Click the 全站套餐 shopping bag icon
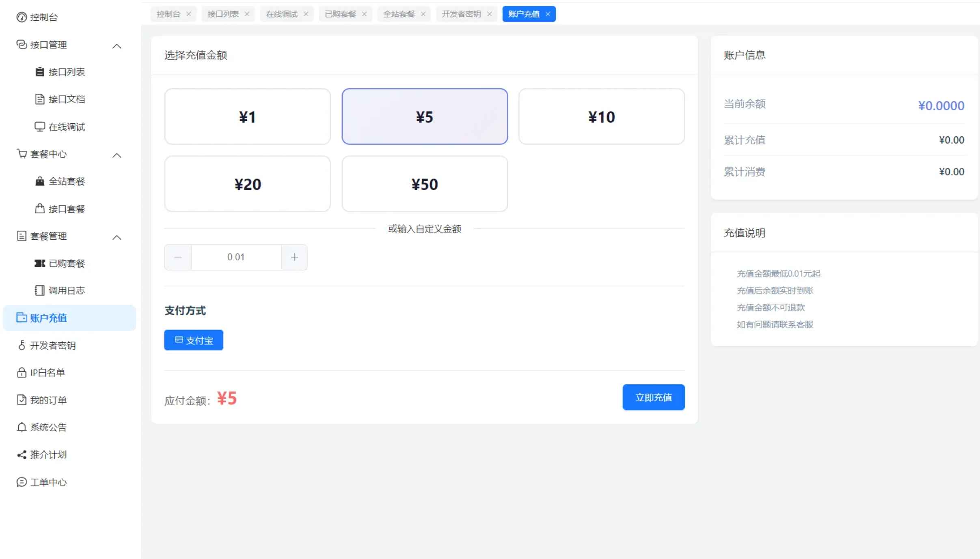Screen dimensions: 980x559 pyautogui.click(x=39, y=181)
